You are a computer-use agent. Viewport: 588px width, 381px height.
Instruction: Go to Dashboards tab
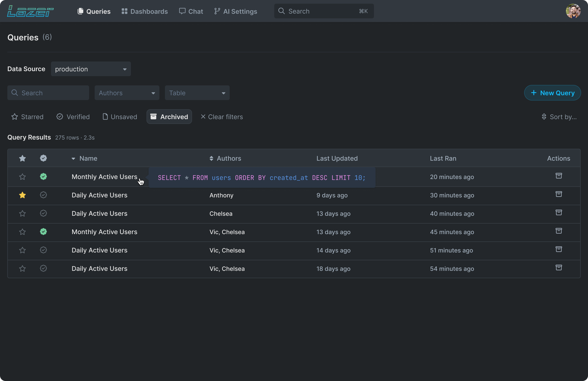coord(144,11)
